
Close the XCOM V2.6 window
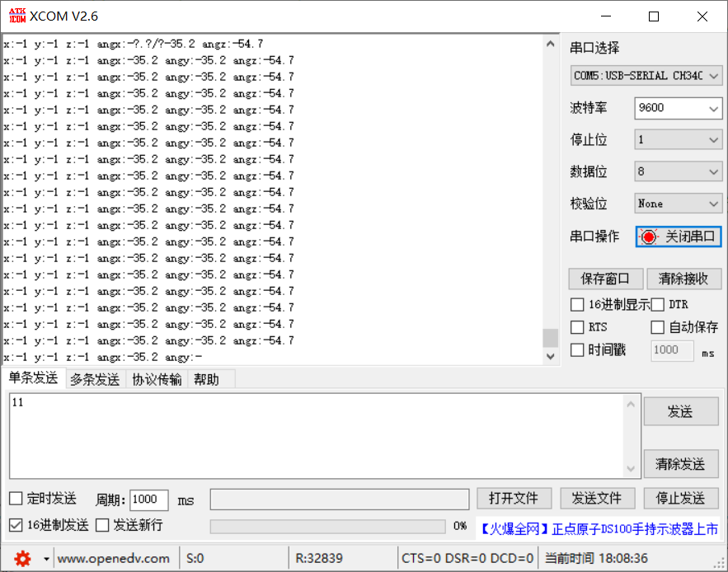[x=702, y=16]
